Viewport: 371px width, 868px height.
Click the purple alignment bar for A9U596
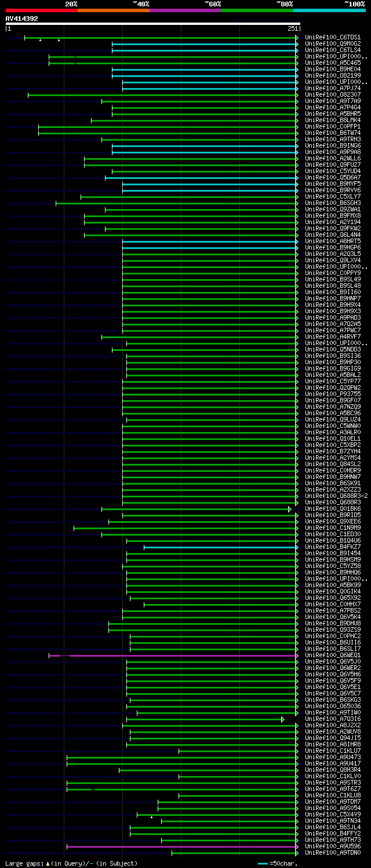point(181,847)
